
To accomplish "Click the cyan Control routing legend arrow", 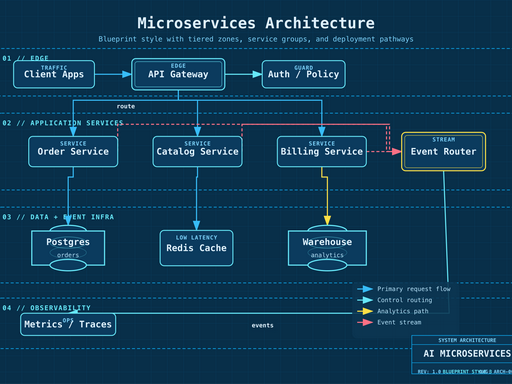I will (x=365, y=300).
